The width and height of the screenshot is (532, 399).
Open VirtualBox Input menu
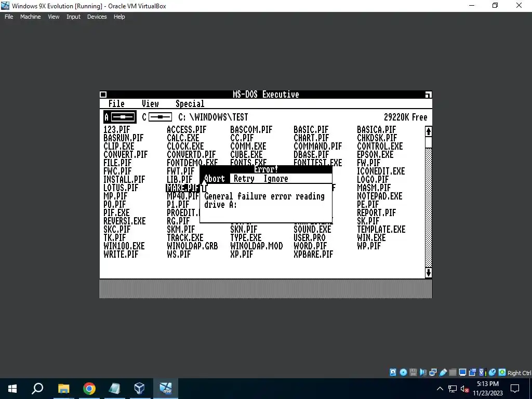click(x=73, y=17)
